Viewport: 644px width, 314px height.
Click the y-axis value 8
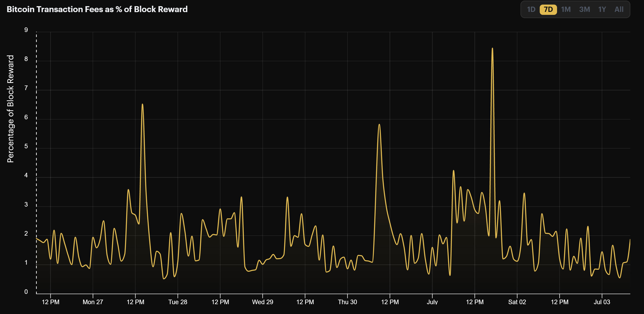pyautogui.click(x=26, y=59)
